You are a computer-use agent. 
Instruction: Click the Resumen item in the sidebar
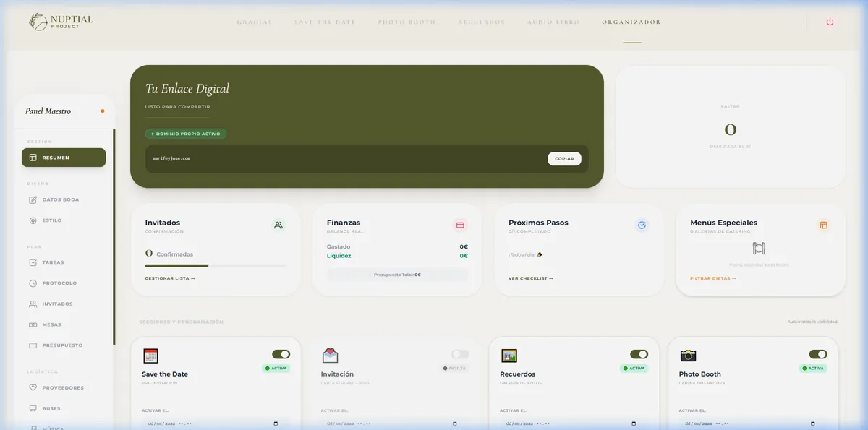[x=64, y=158]
